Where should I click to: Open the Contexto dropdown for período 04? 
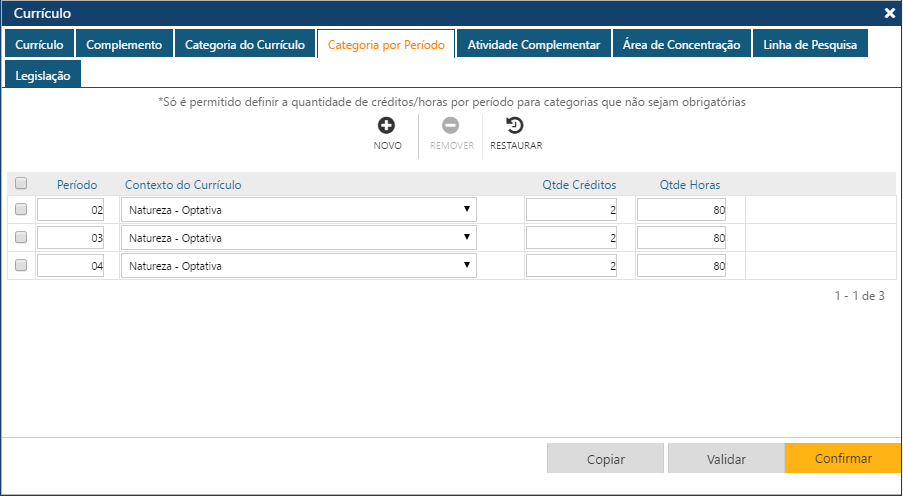[298, 266]
